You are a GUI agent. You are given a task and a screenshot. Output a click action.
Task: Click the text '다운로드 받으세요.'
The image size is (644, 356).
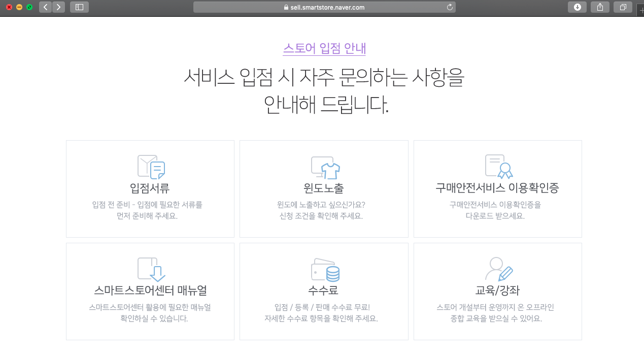point(495,216)
